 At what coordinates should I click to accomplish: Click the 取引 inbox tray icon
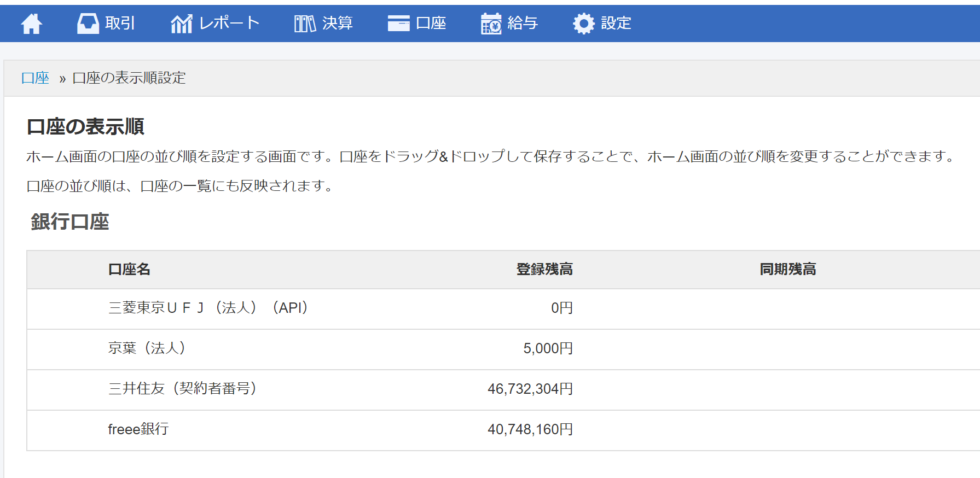pos(88,24)
